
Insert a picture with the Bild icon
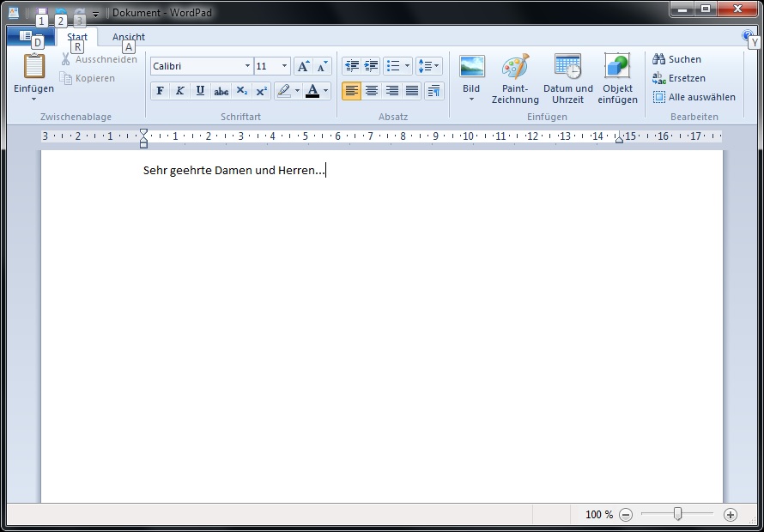click(471, 67)
